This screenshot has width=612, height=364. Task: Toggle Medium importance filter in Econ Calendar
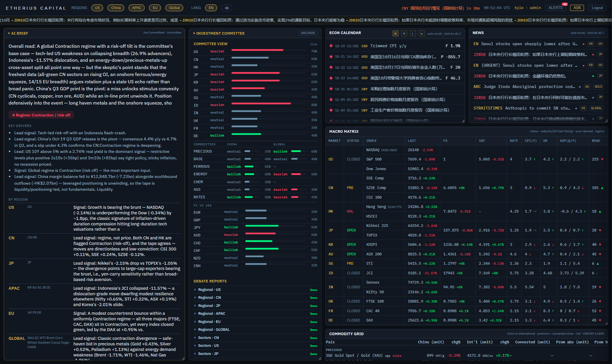tap(404, 33)
